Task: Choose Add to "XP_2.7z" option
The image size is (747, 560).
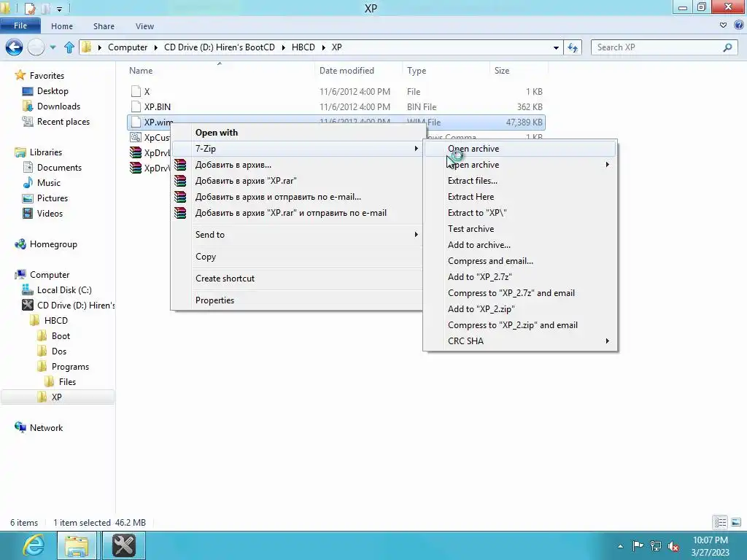Action: (480, 277)
